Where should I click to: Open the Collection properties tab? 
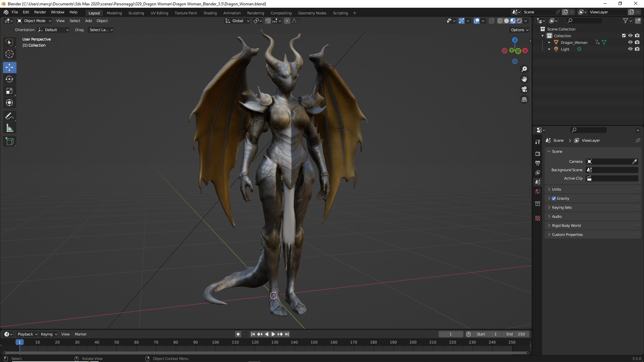(x=538, y=203)
